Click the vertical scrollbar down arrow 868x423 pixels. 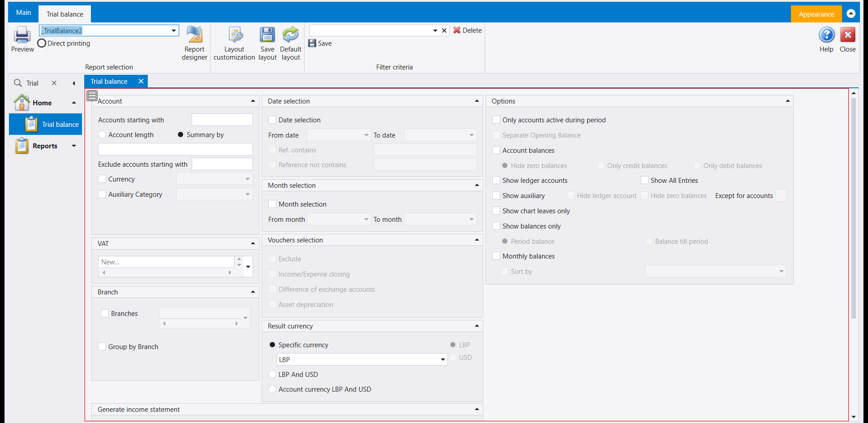[x=854, y=417]
